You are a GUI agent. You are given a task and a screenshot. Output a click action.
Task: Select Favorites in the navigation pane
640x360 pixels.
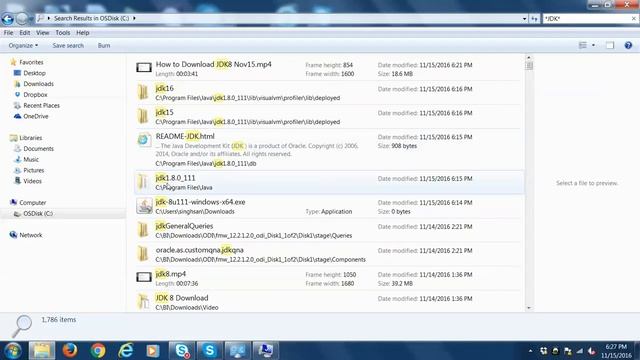27,62
